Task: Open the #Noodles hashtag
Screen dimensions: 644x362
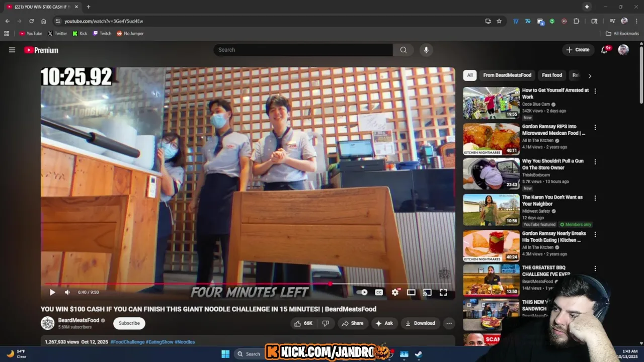Action: click(185, 342)
